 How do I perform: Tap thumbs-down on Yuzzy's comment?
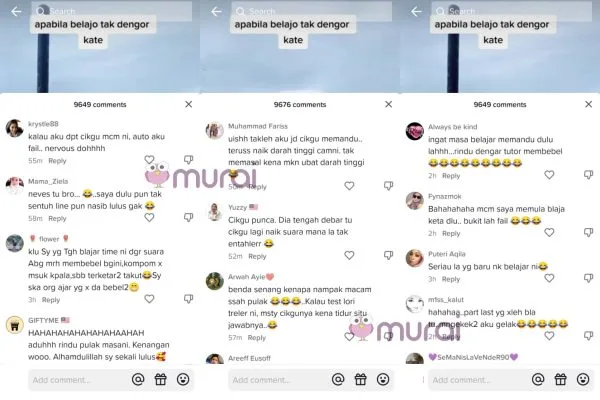click(x=388, y=255)
